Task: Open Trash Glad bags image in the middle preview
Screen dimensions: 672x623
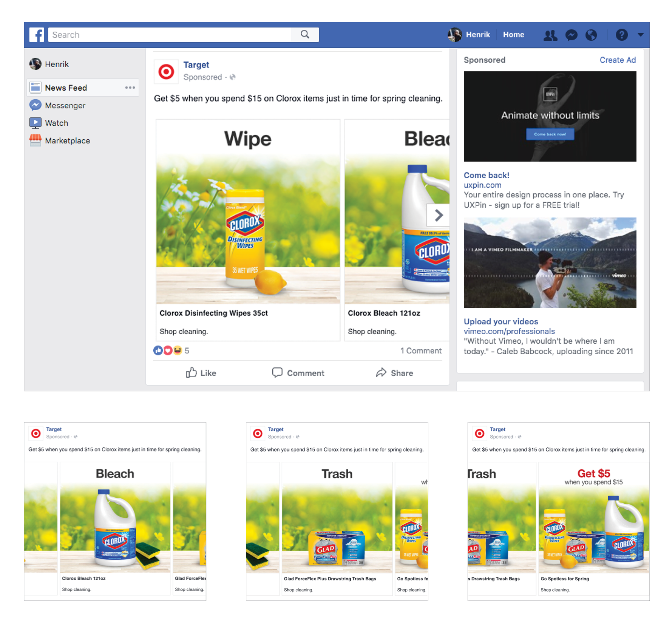Action: tap(337, 517)
